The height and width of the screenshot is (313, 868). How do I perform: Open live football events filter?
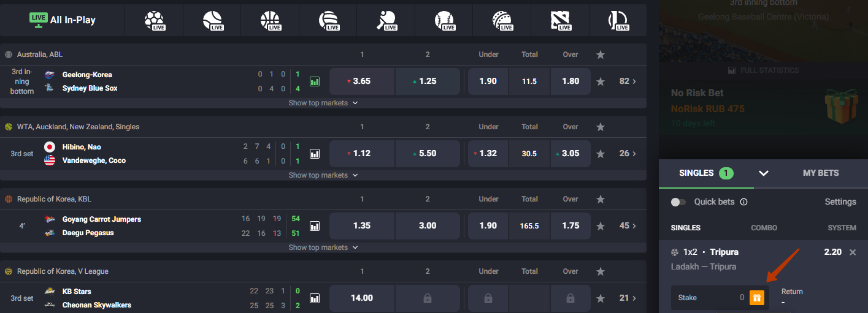tap(154, 21)
